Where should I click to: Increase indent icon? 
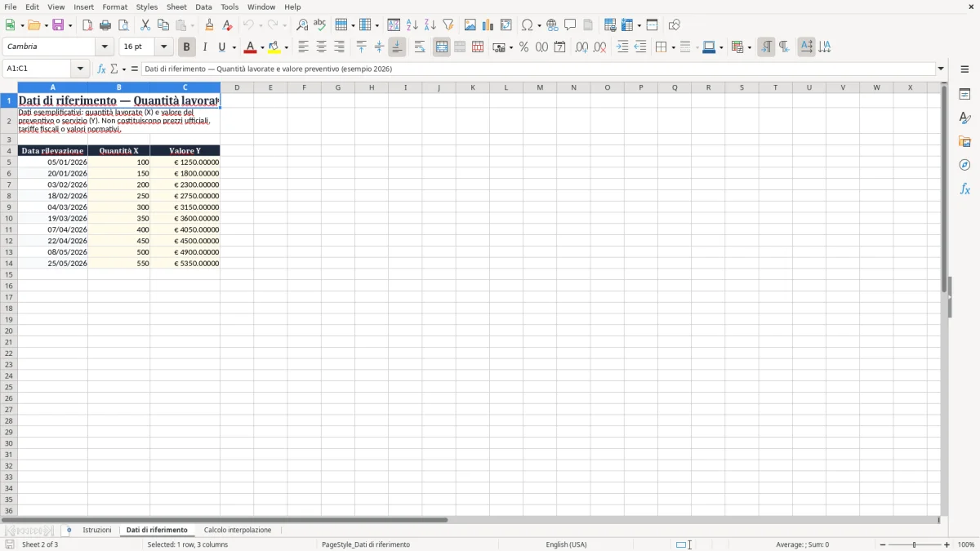(x=622, y=47)
